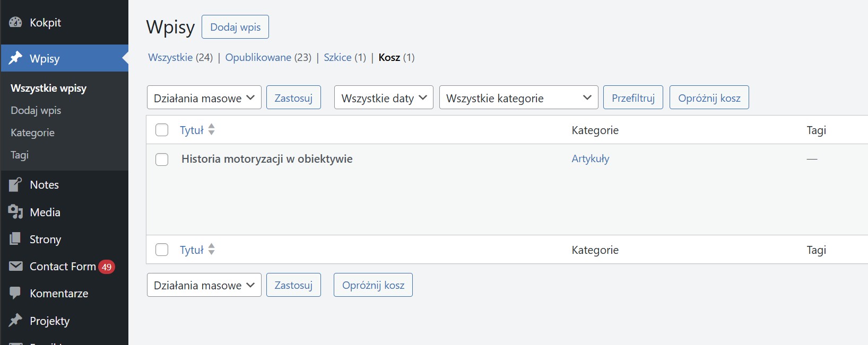The height and width of the screenshot is (345, 868).
Task: Open Notes via its pencil icon
Action: click(15, 184)
